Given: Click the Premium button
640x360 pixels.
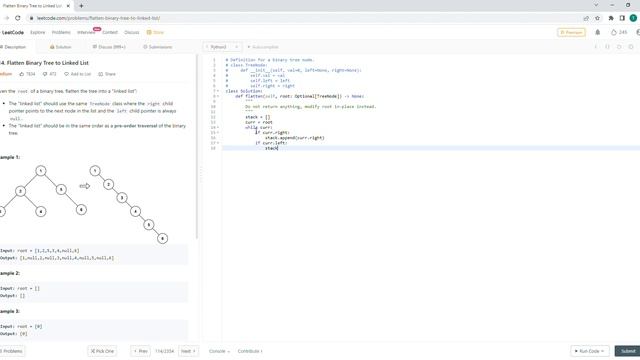Looking at the screenshot, I should pyautogui.click(x=571, y=32).
